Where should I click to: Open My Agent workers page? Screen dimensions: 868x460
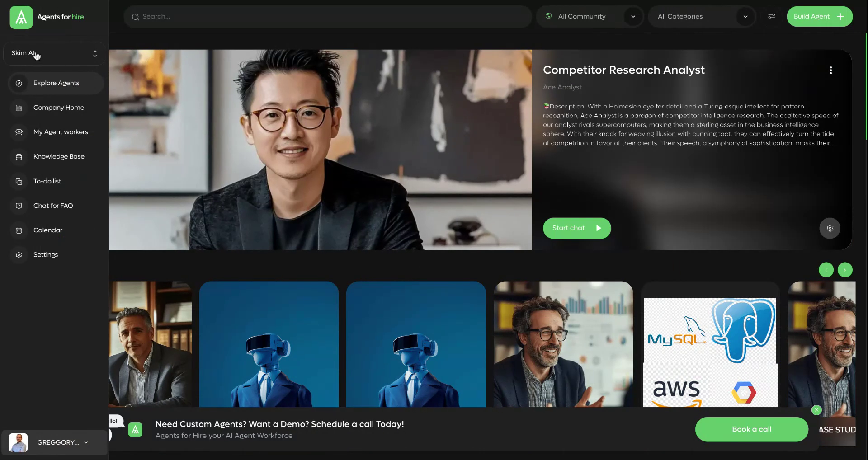coord(61,132)
